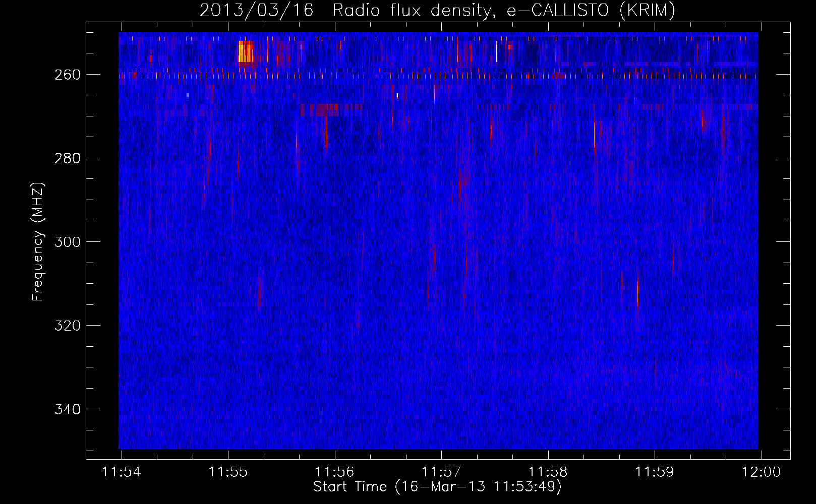Click the 12:00 time tick label
The width and height of the screenshot is (816, 504).
tap(761, 472)
